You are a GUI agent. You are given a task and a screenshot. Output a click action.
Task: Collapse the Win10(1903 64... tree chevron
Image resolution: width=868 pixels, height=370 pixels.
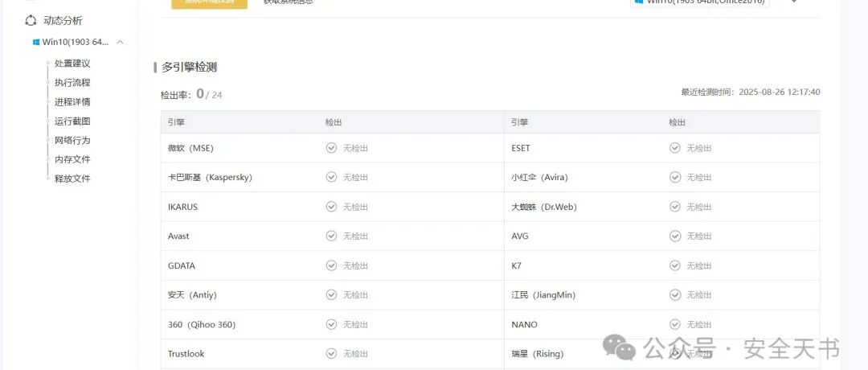[x=120, y=42]
